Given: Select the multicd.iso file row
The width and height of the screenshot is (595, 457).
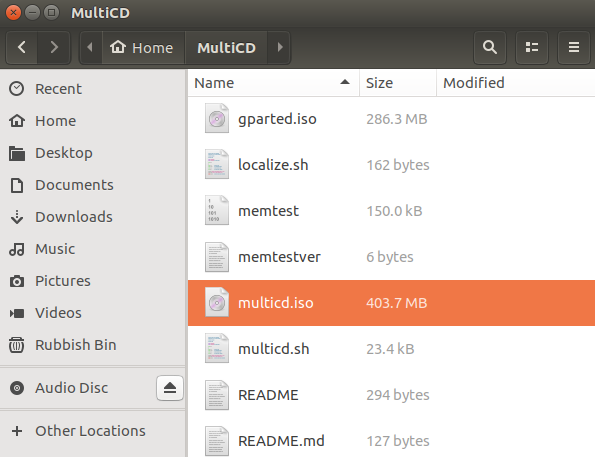Looking at the screenshot, I should 391,303.
